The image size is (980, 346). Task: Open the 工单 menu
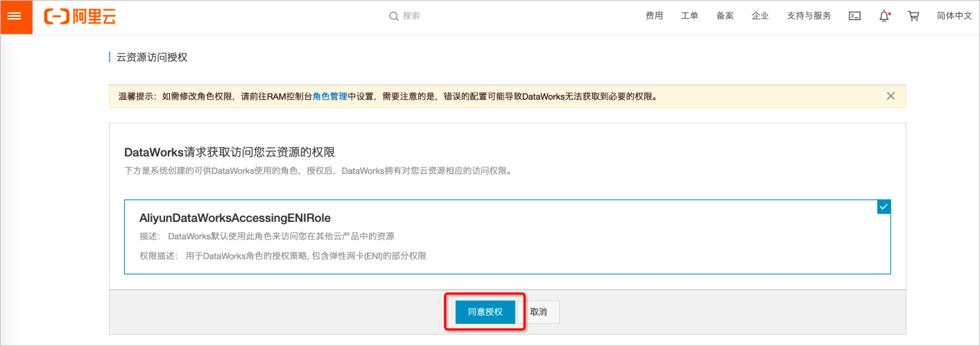pos(689,16)
